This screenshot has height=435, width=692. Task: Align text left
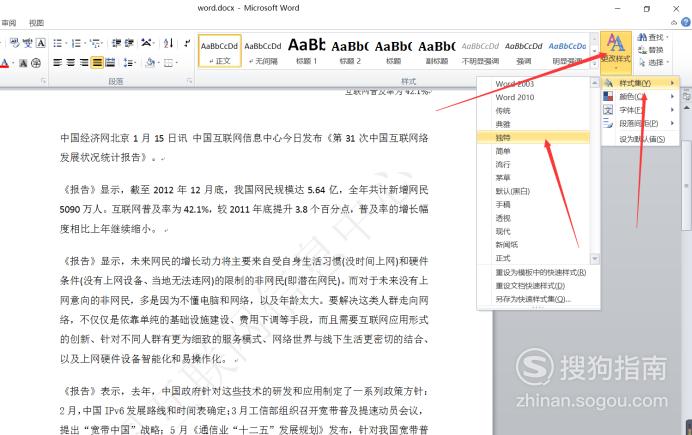57,63
